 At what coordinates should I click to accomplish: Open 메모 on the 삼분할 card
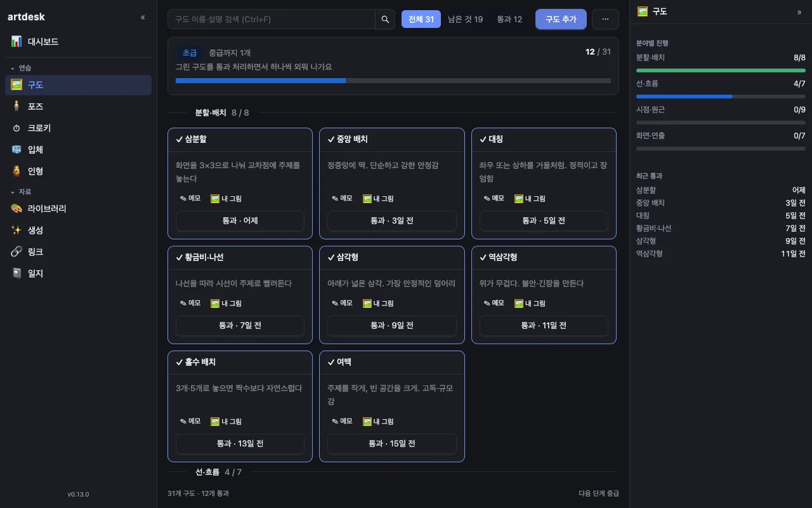[x=190, y=198]
